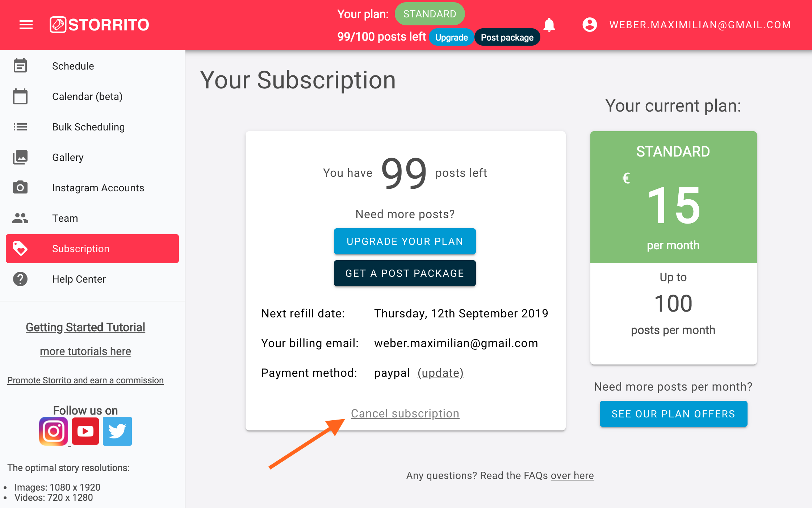Click the user account avatar icon
The image size is (812, 508).
(587, 24)
